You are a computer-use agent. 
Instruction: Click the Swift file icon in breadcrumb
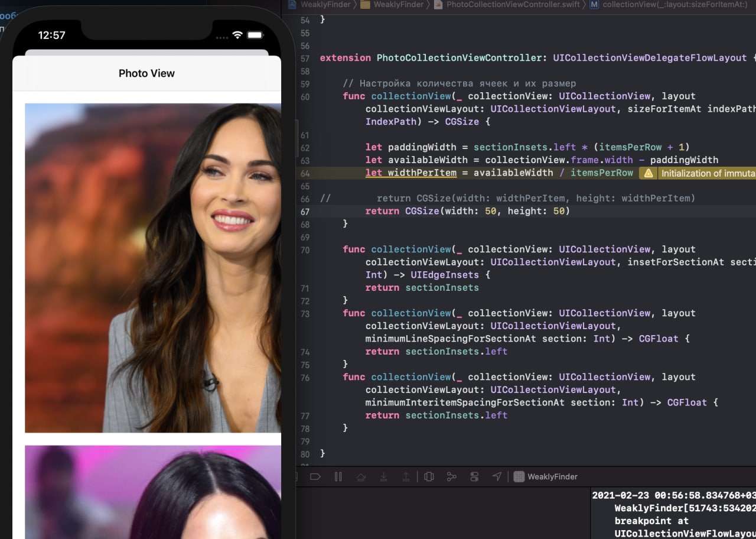coord(438,4)
